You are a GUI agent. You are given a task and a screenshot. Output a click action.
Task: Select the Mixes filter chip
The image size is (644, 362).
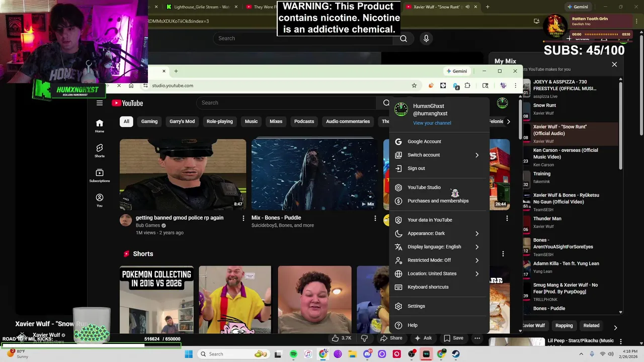click(276, 121)
